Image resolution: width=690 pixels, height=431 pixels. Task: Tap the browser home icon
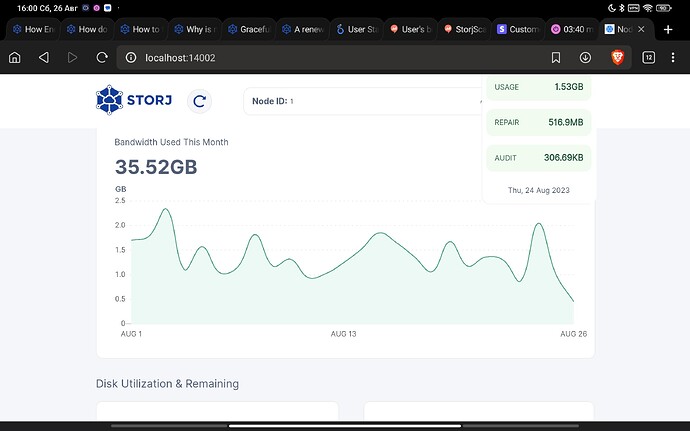coord(14,58)
